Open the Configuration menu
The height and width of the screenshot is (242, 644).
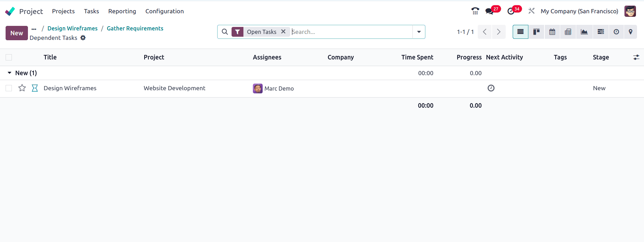(x=164, y=11)
